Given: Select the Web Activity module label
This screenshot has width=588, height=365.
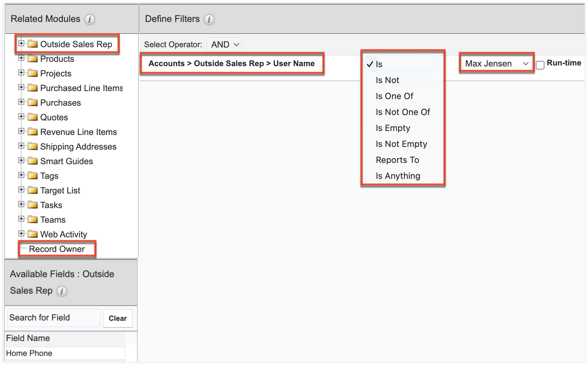Looking at the screenshot, I should (x=64, y=234).
